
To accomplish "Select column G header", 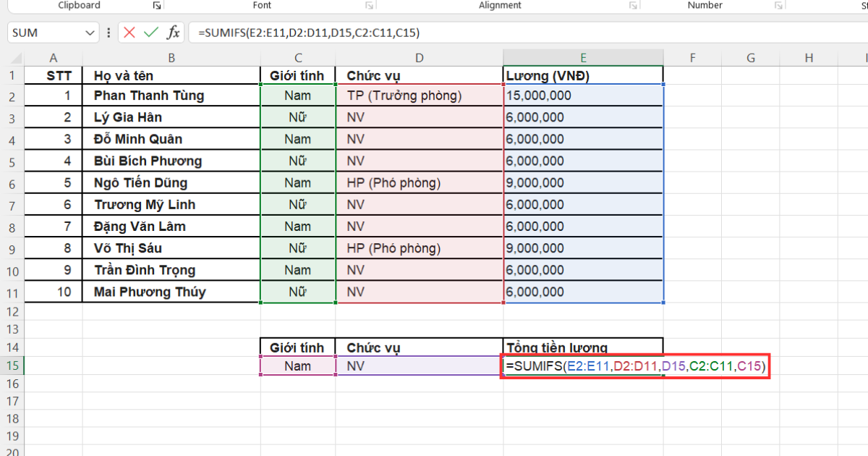I will [750, 58].
